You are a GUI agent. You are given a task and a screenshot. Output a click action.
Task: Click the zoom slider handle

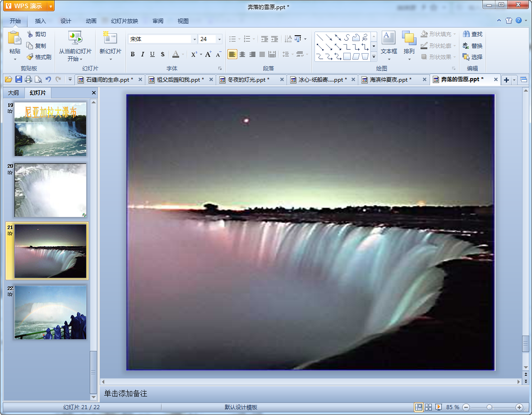tap(489, 407)
